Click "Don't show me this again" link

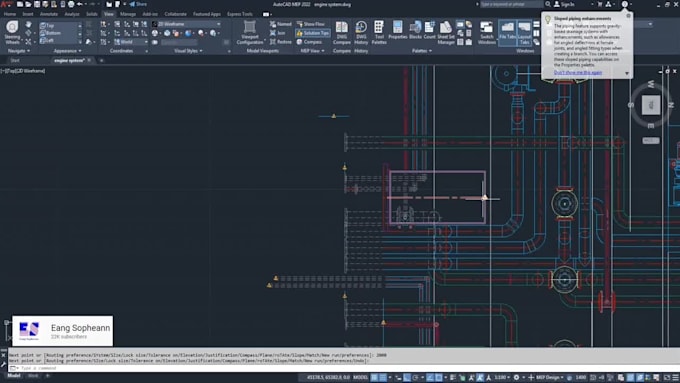[x=578, y=72]
